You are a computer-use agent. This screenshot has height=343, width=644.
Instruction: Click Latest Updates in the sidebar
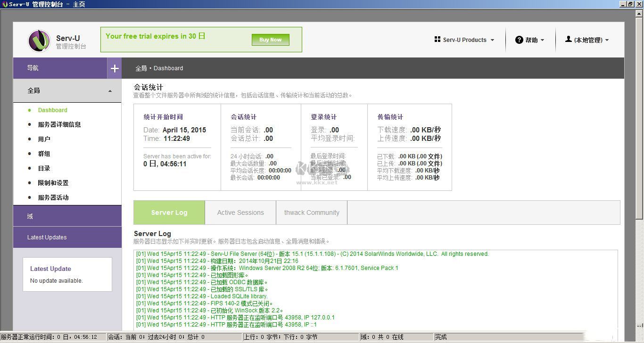coord(47,237)
